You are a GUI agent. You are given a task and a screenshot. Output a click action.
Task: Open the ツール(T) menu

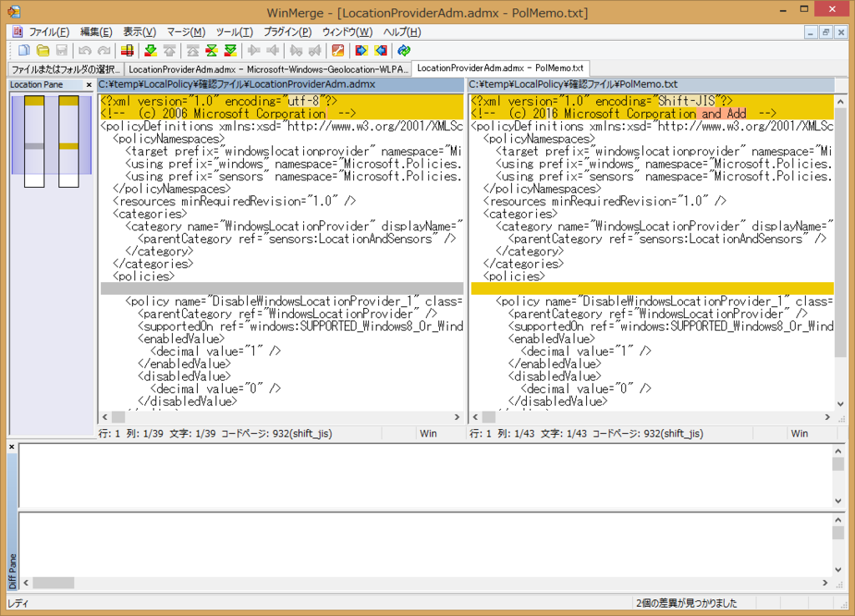235,32
